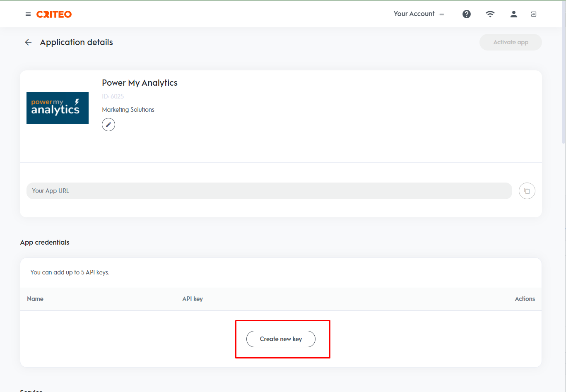Click the Criteo logo
Viewport: 566px width, 392px height.
click(54, 14)
